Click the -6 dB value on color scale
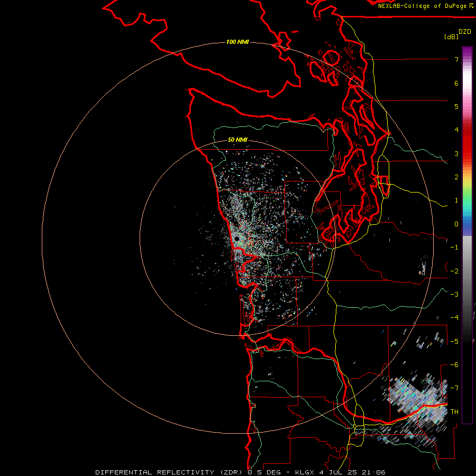 pos(454,365)
